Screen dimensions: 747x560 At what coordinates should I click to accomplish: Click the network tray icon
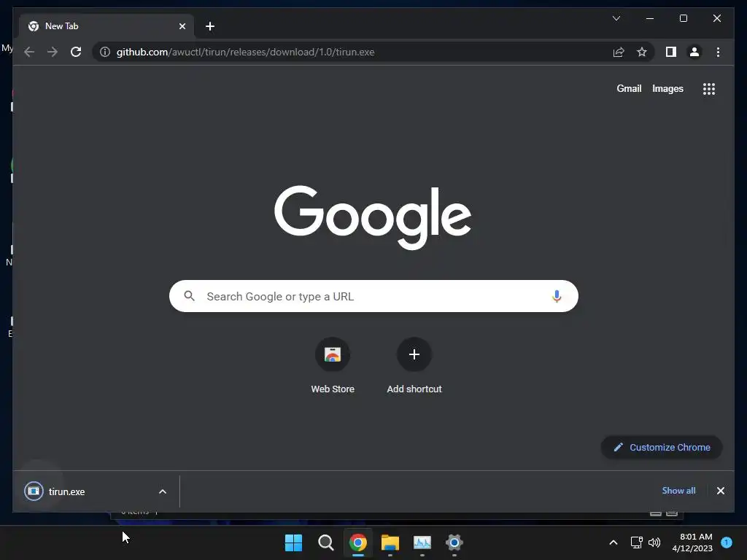636,542
